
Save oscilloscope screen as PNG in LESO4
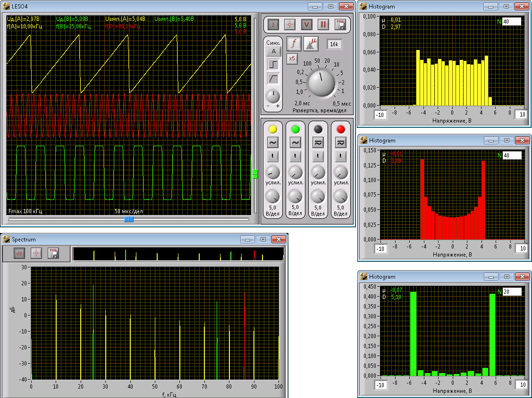(x=340, y=25)
